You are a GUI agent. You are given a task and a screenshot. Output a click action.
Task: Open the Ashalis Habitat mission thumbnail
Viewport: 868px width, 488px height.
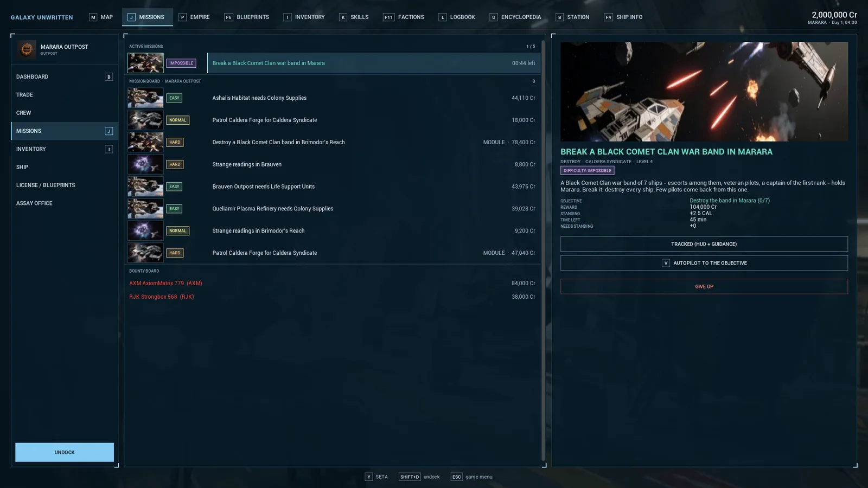(x=145, y=98)
